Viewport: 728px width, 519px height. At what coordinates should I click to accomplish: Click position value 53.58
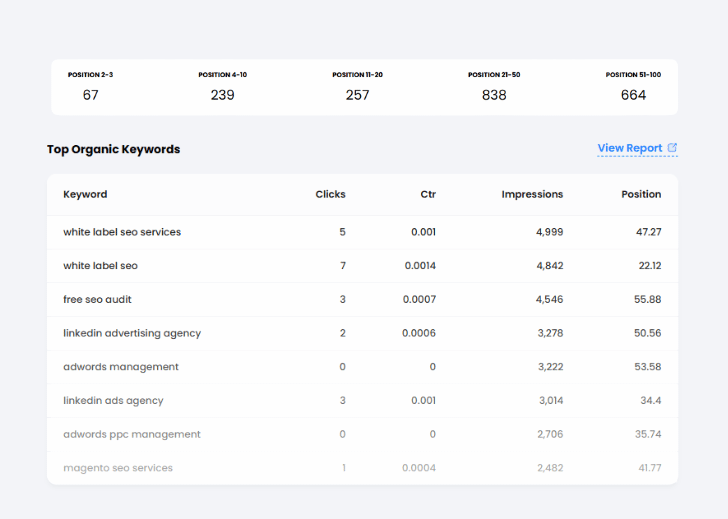648,367
